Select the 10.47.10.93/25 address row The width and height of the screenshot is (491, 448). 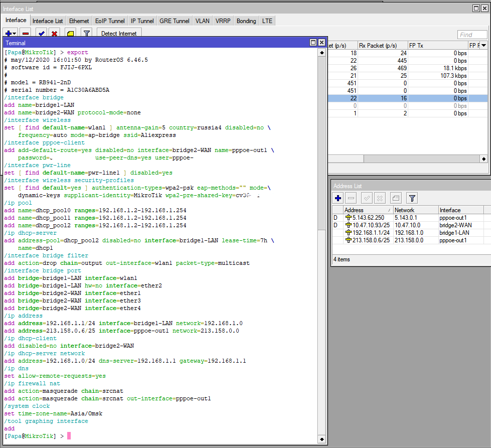click(411, 225)
